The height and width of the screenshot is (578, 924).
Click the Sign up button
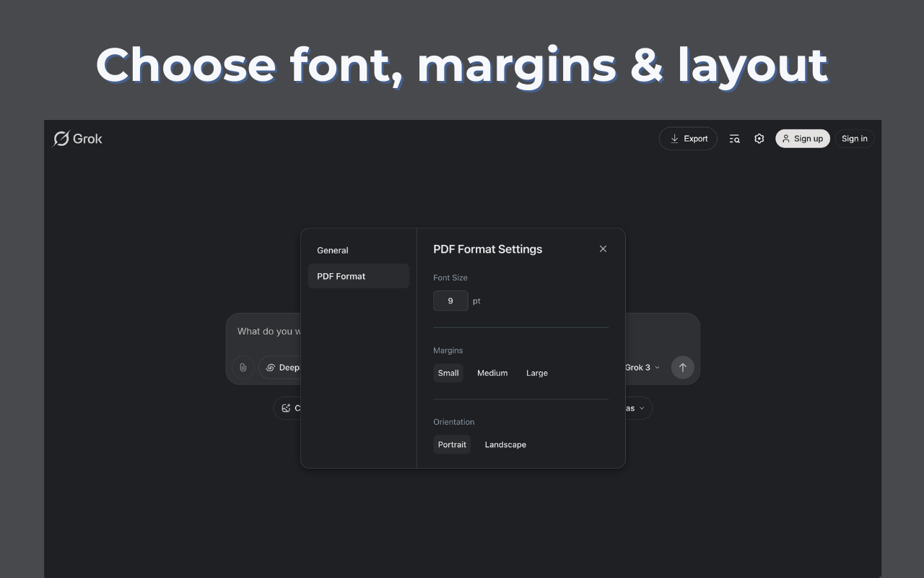pyautogui.click(x=803, y=139)
